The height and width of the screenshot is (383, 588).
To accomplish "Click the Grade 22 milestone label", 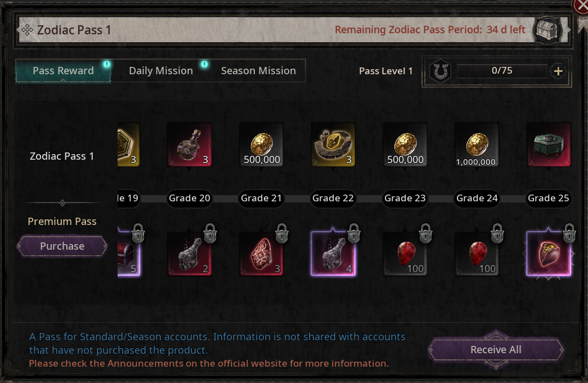I will 333,198.
